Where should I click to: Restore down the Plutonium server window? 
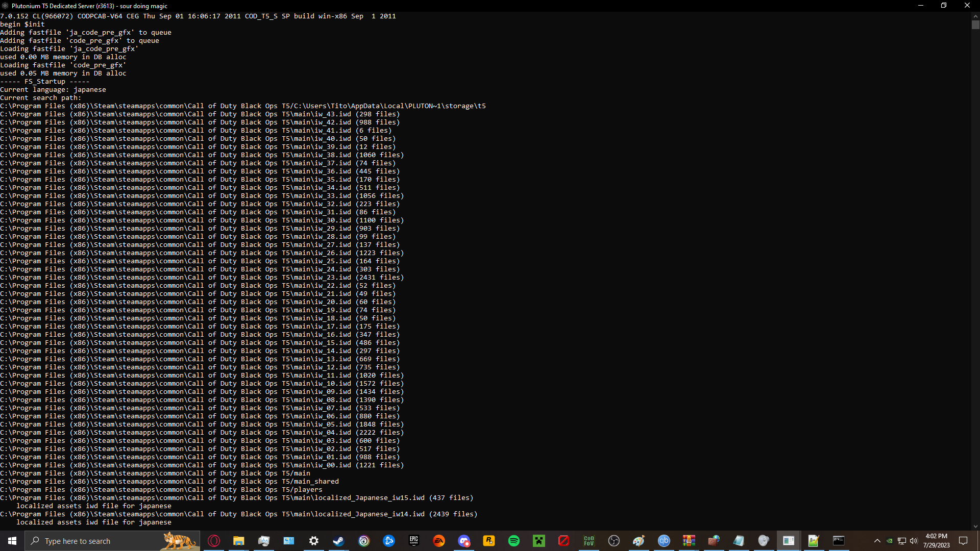point(944,6)
